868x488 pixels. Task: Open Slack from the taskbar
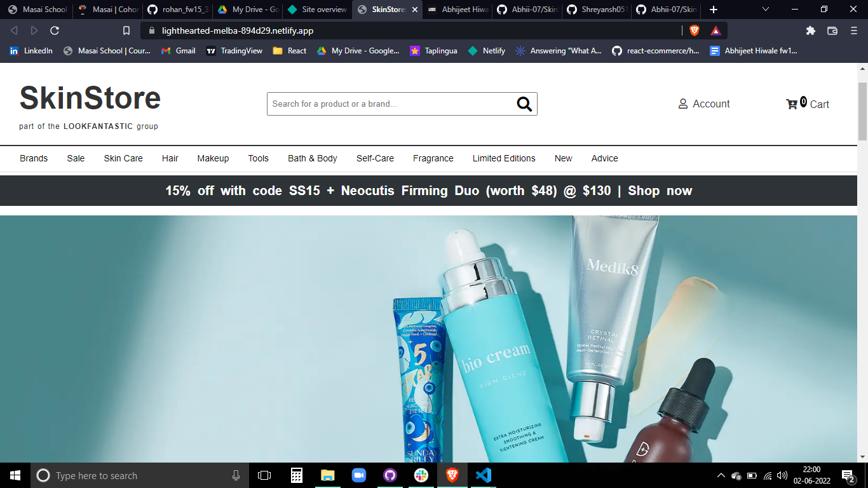[421, 475]
